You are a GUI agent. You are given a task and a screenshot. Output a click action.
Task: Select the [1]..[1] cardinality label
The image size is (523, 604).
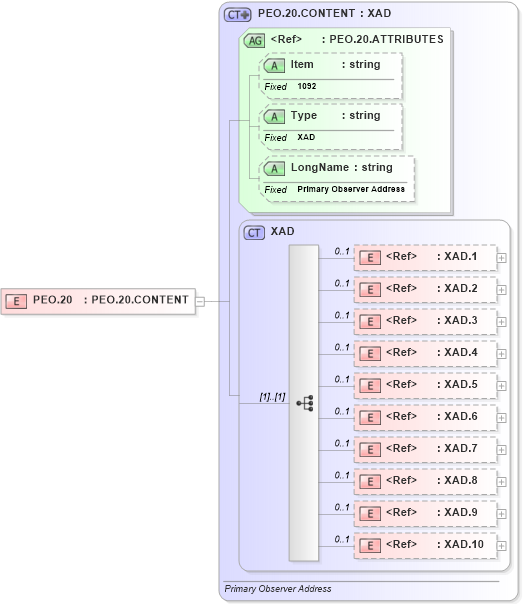[x=272, y=397]
